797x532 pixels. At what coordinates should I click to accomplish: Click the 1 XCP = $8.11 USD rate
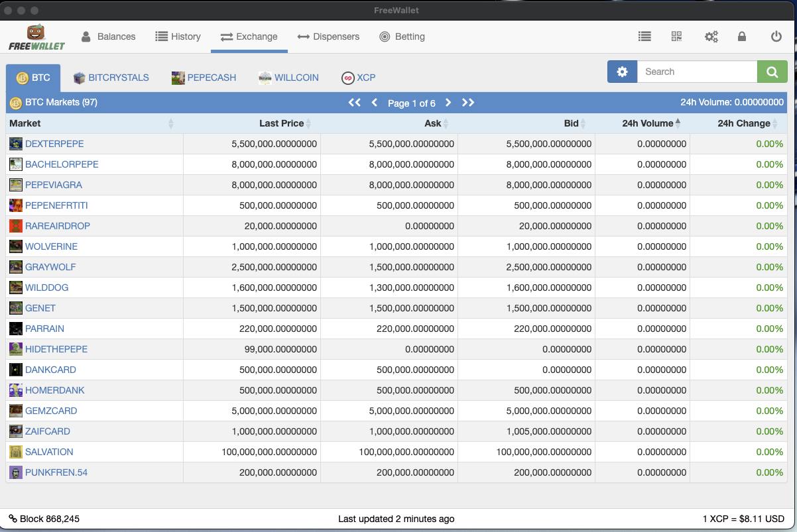tap(744, 519)
